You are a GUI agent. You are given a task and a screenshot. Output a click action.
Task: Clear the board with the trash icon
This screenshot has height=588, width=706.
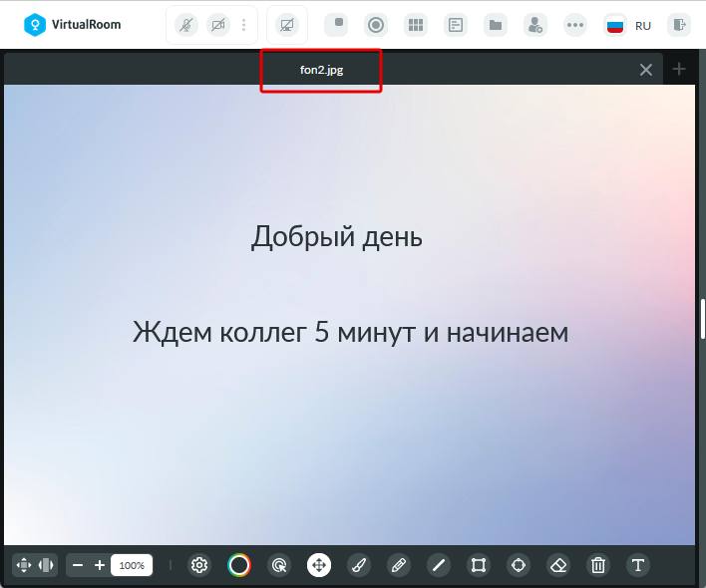(x=598, y=565)
